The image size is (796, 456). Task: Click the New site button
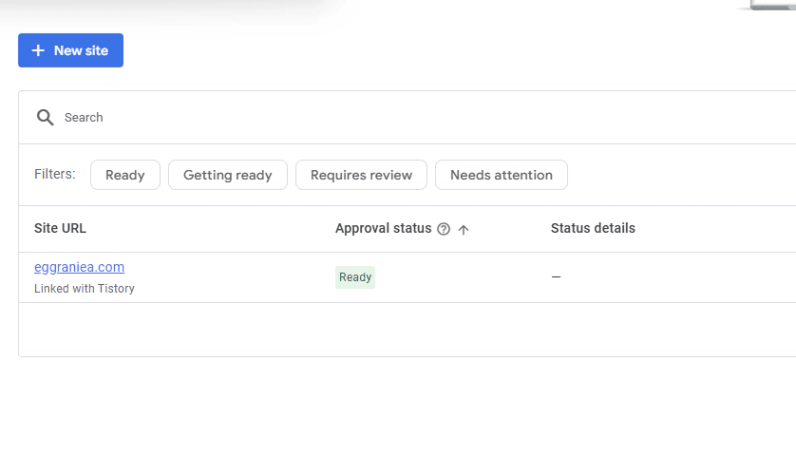coord(70,50)
